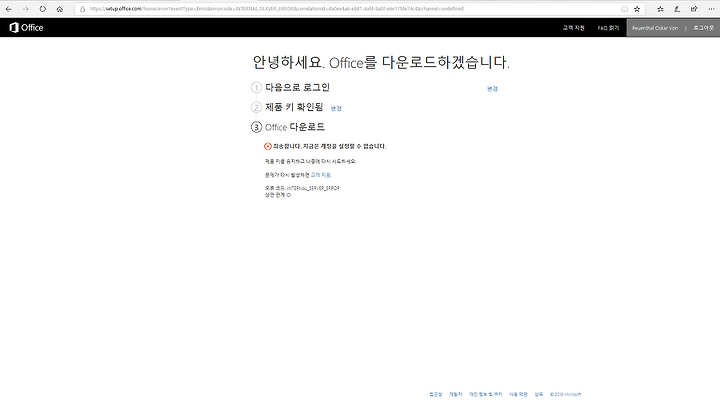Open the browser settings ellipsis menu
The height and width of the screenshot is (406, 720).
[711, 9]
